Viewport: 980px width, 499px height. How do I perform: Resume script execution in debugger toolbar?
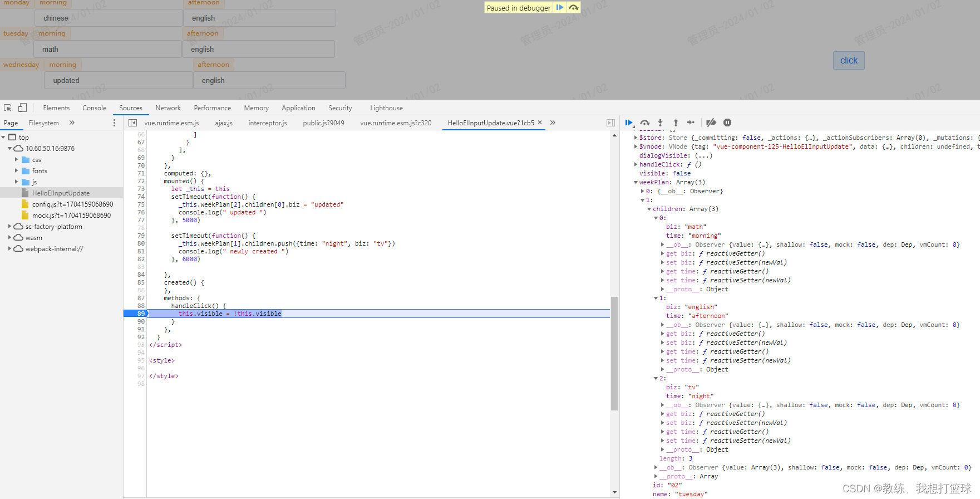(629, 123)
